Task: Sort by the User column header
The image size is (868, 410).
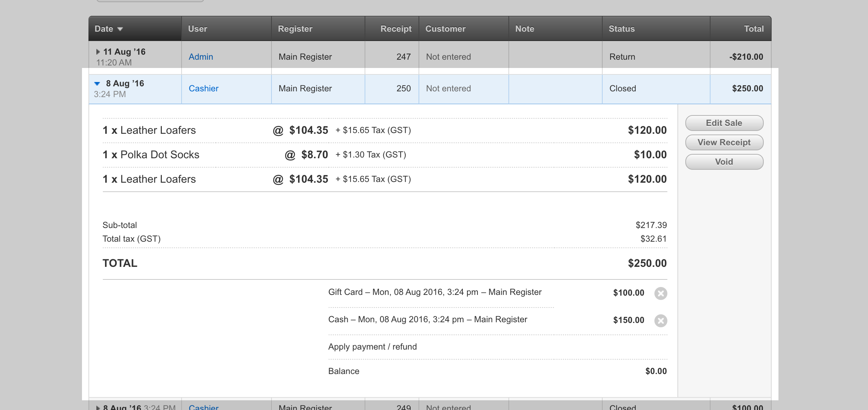Action: 197,29
